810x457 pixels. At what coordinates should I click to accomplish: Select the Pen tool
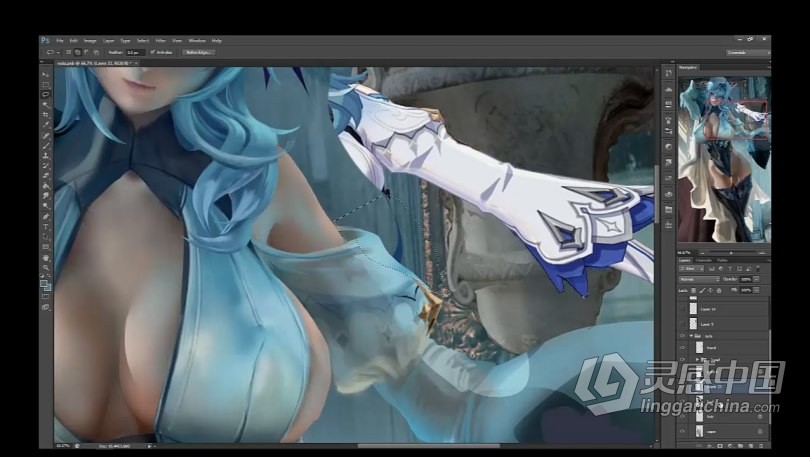coord(45,216)
